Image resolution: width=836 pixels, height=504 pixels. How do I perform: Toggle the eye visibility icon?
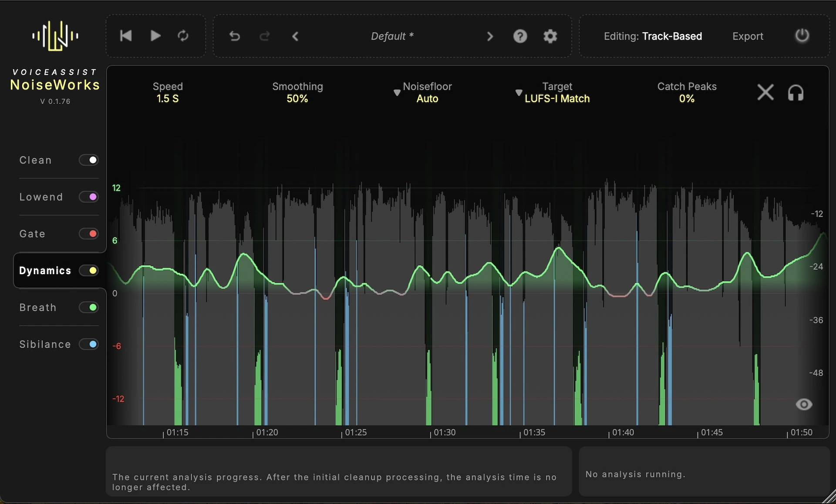point(804,404)
